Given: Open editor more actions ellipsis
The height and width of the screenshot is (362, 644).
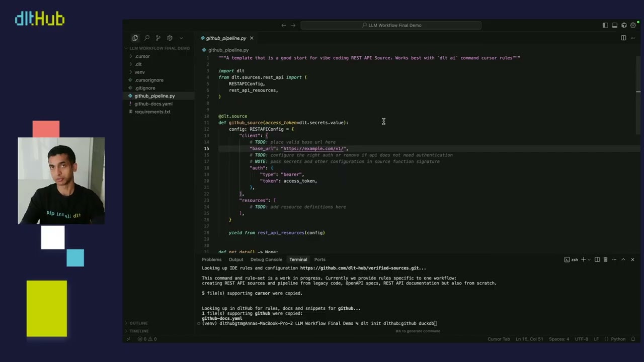Looking at the screenshot, I should tap(633, 38).
